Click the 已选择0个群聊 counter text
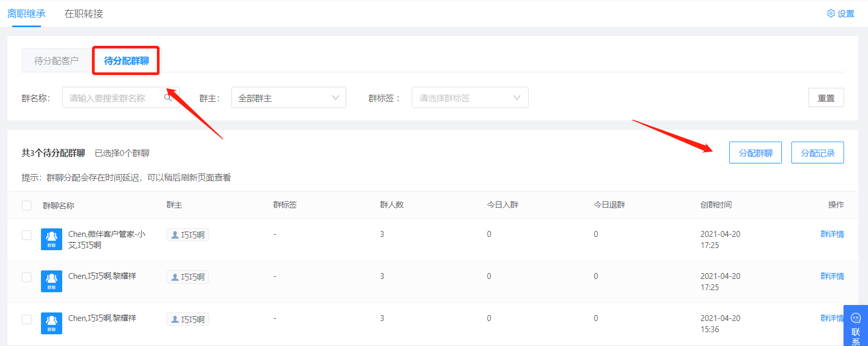The image size is (868, 346). (x=122, y=153)
